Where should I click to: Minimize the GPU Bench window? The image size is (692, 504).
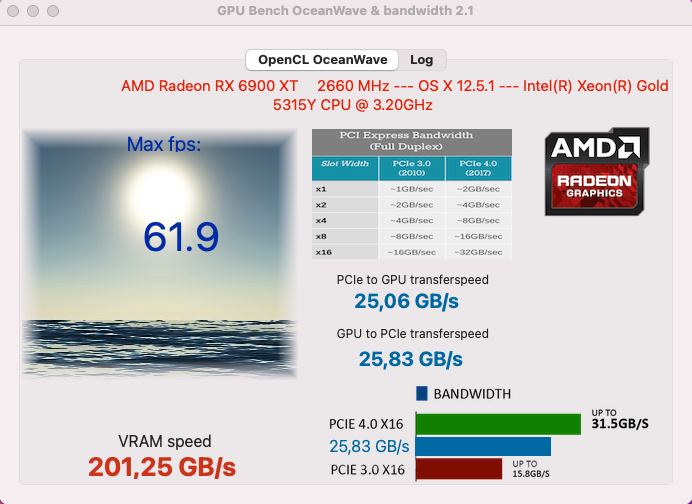33,11
